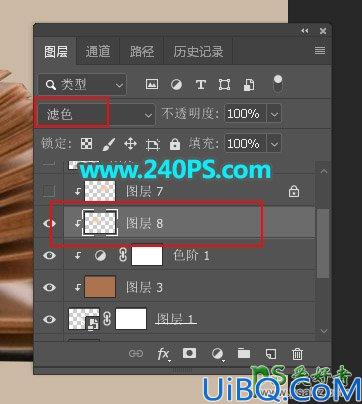Expand the 不透明度 slider dropdown arrow
The height and width of the screenshot is (404, 362).
274,114
